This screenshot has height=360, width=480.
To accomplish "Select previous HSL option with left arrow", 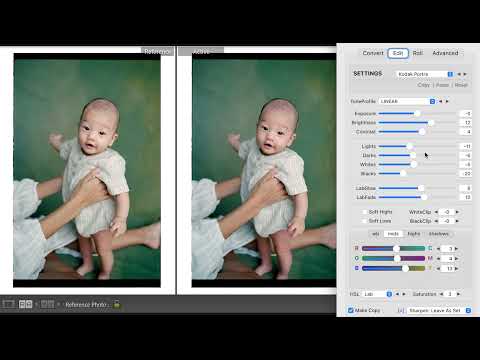I will coord(397,294).
